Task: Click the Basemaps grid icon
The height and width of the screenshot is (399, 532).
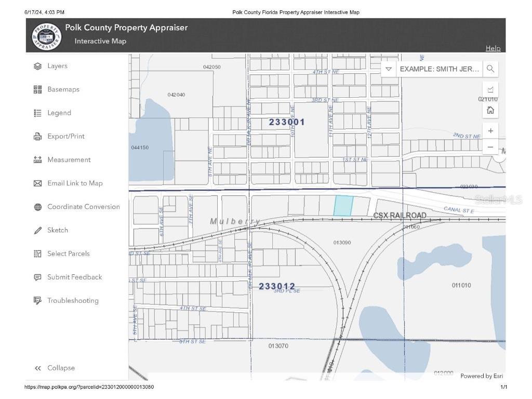Action: pyautogui.click(x=37, y=89)
